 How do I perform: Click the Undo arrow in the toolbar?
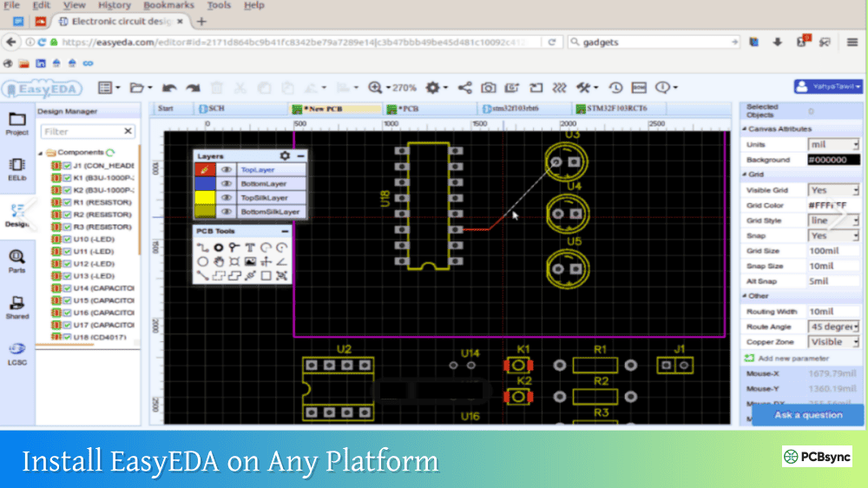point(169,88)
